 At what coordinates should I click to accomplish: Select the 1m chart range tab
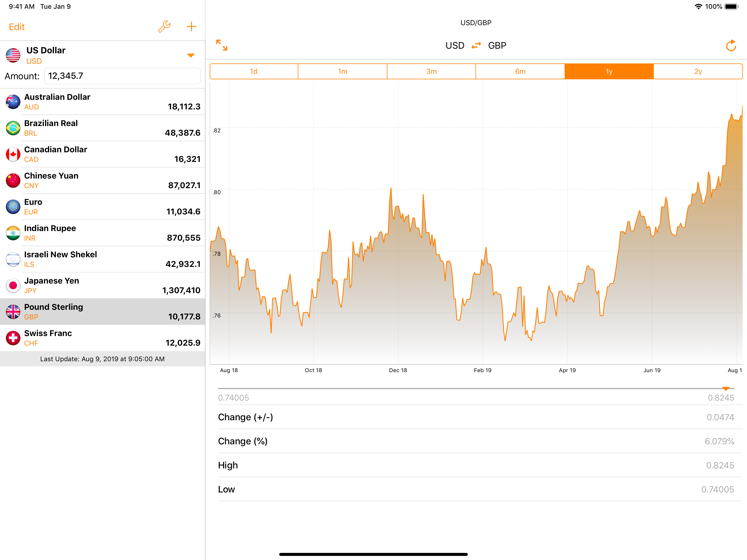point(342,71)
